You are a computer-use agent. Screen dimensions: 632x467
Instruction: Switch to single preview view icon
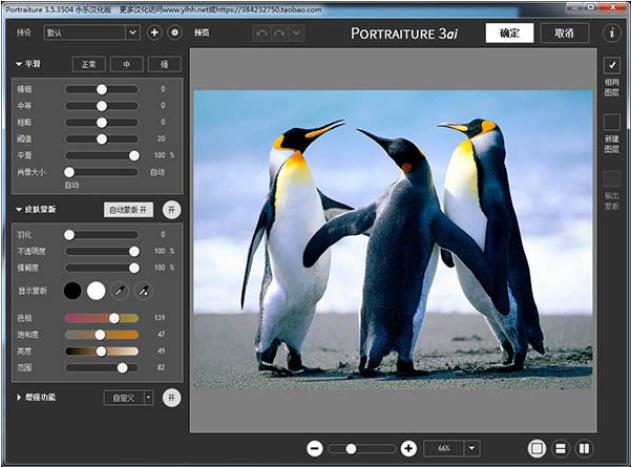pos(537,448)
